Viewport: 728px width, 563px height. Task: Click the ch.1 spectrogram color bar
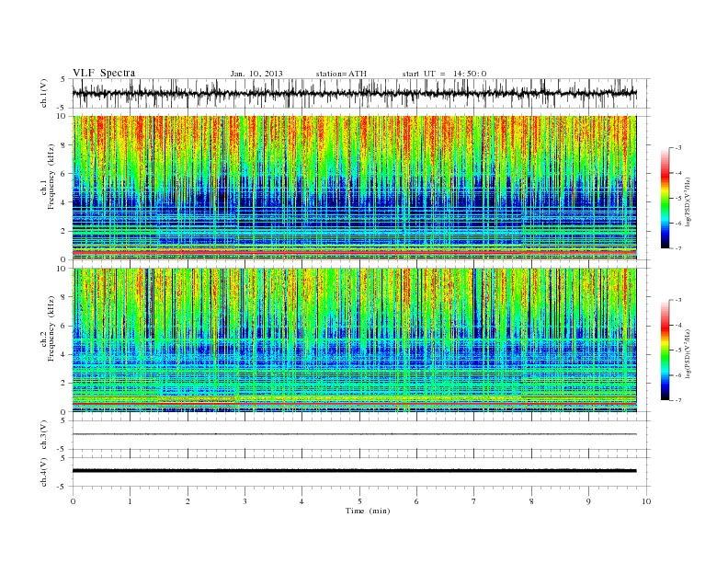pyautogui.click(x=665, y=198)
